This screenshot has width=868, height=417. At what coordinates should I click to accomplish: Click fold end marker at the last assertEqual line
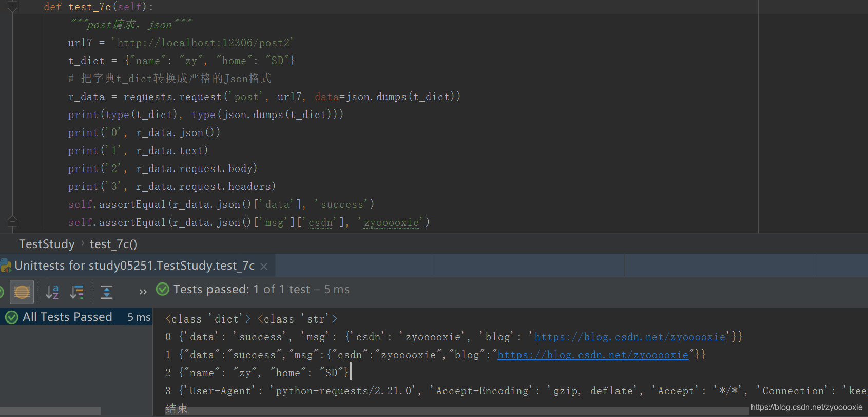[13, 222]
